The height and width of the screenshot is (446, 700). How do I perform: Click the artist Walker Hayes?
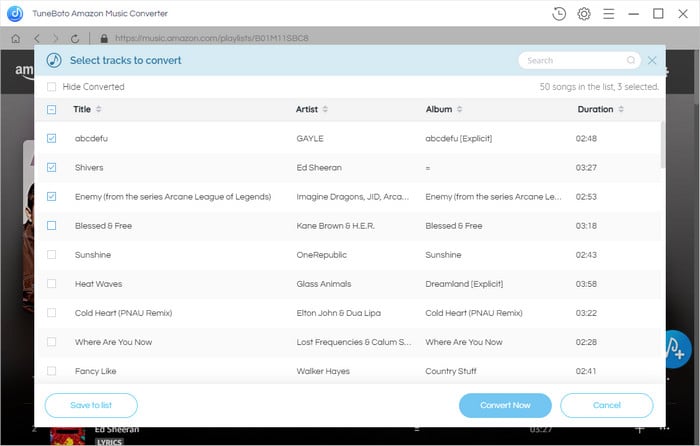pos(323,371)
